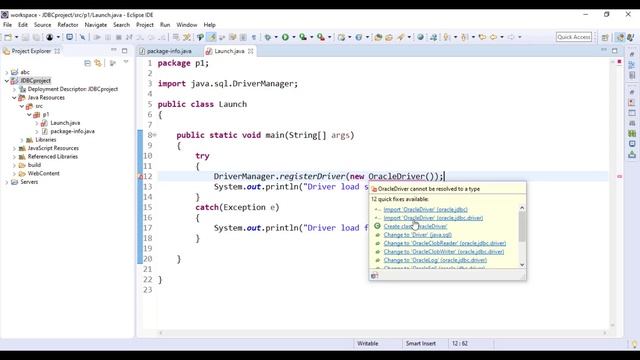Click the Save toolbar icon
Viewport: 640px width, 360px height.
(25, 37)
